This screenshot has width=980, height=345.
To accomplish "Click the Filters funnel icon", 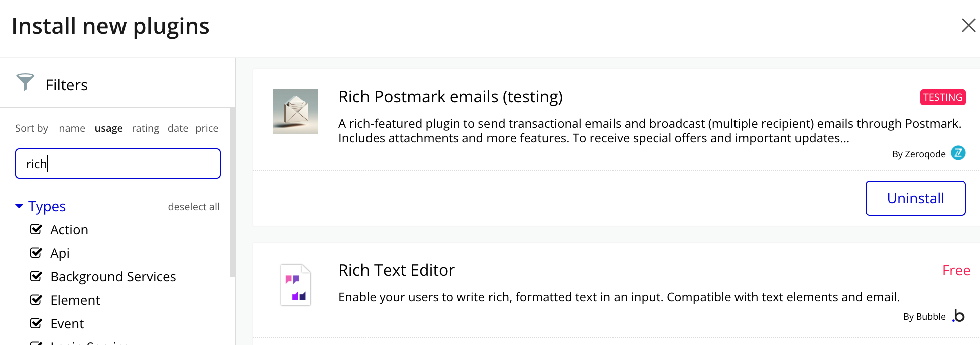I will (x=25, y=82).
